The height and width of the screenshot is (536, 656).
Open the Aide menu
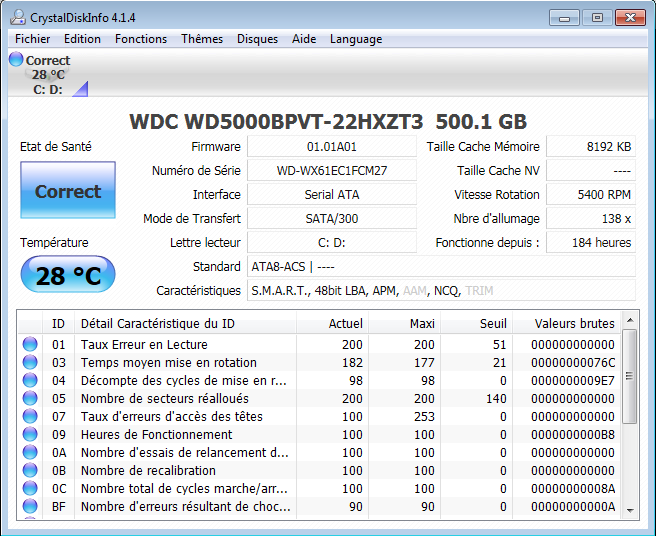[x=304, y=39]
